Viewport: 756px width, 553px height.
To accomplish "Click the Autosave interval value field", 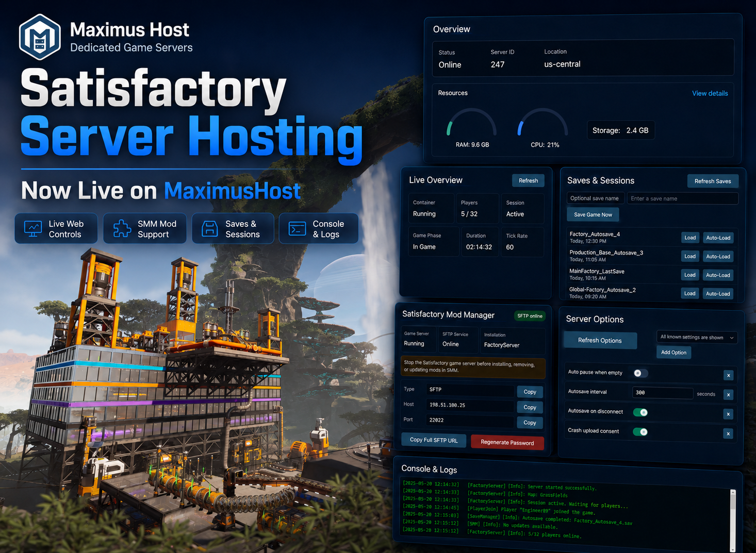I will coord(663,393).
